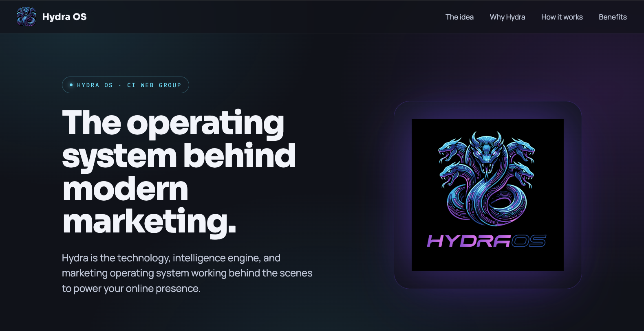Jump to Benefits section
Image resolution: width=644 pixels, height=331 pixels.
pos(613,17)
